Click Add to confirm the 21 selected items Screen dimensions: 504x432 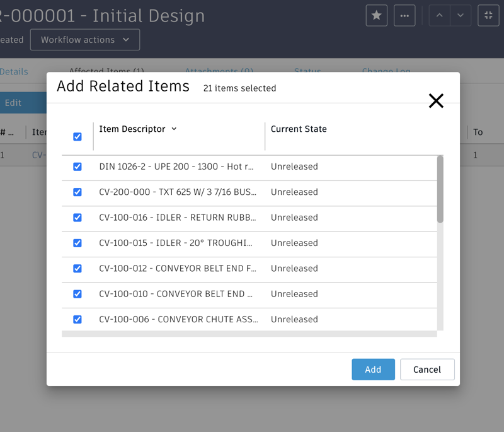[373, 369]
